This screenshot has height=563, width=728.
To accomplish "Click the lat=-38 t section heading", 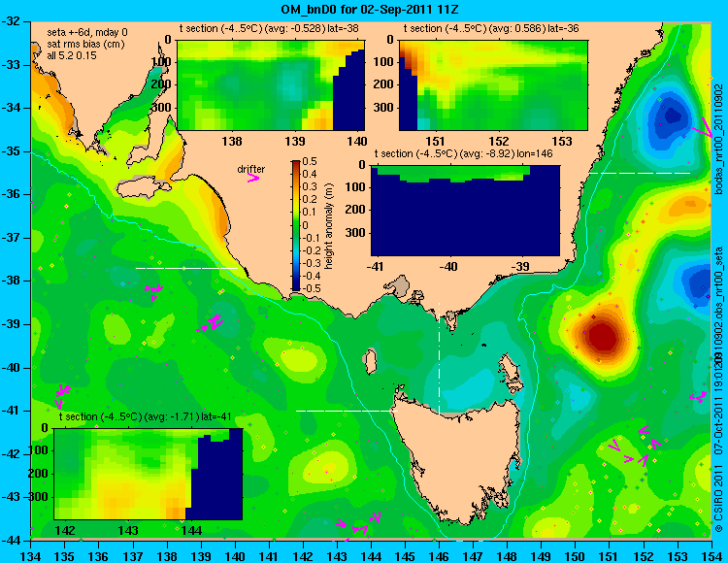I will tap(269, 28).
